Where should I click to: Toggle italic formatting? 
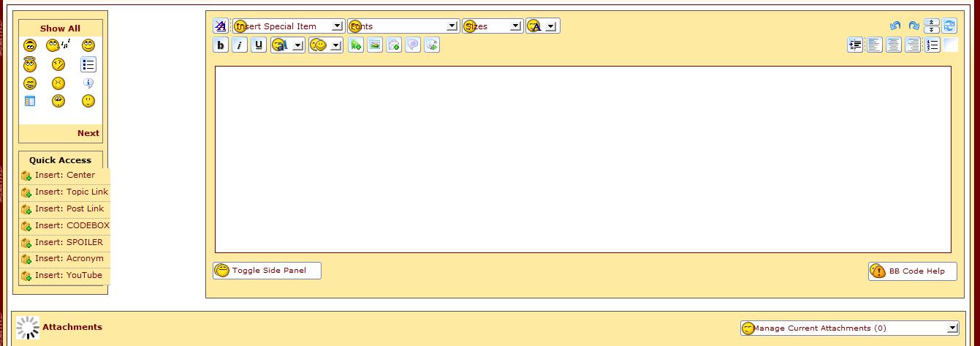coord(240,45)
